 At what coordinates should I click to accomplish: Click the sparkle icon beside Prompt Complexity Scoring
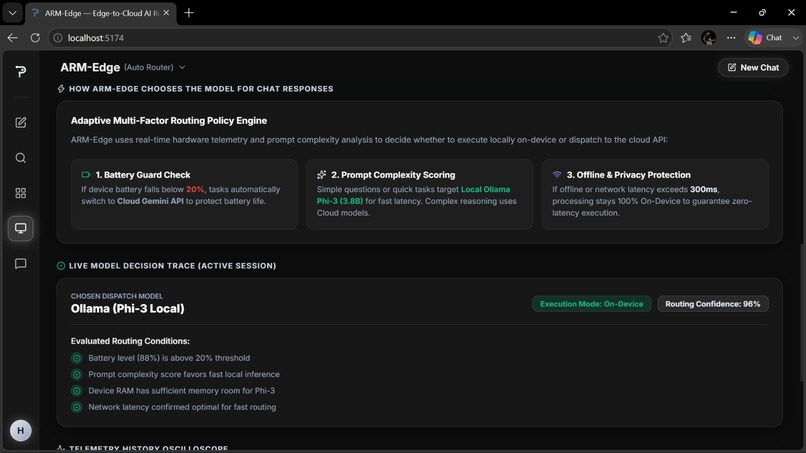click(x=321, y=175)
